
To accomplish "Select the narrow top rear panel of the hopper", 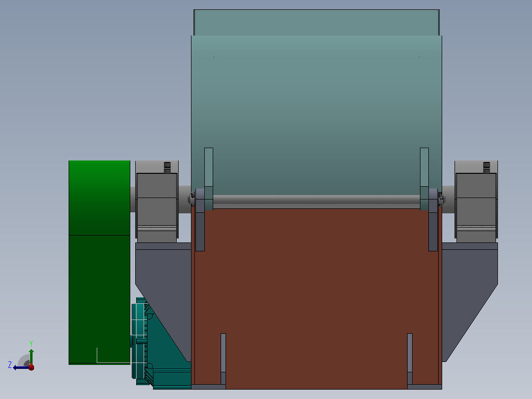I will (316, 22).
